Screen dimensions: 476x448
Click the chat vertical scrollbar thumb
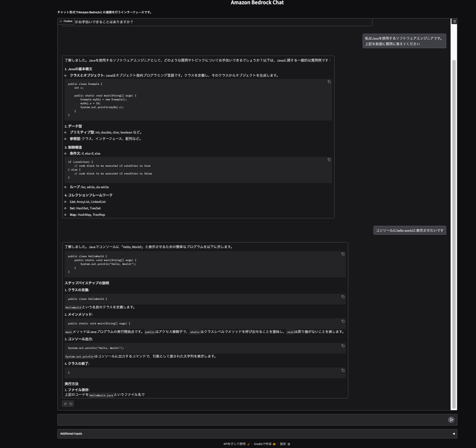(454, 233)
